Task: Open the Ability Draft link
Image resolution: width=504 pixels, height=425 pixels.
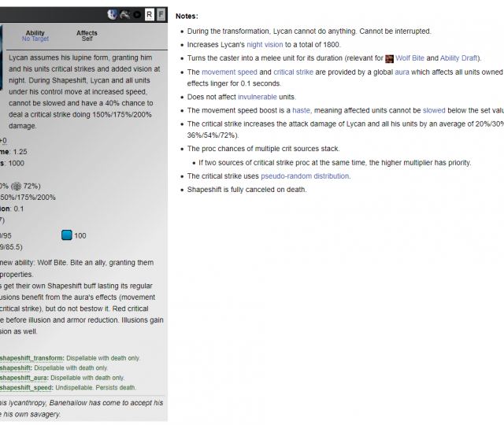Action: tap(460, 59)
